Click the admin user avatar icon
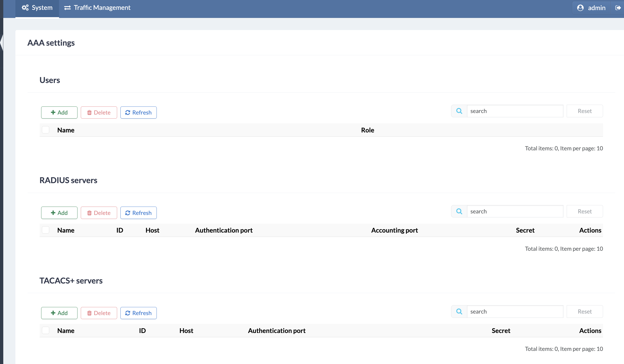The image size is (624, 364). [x=580, y=8]
